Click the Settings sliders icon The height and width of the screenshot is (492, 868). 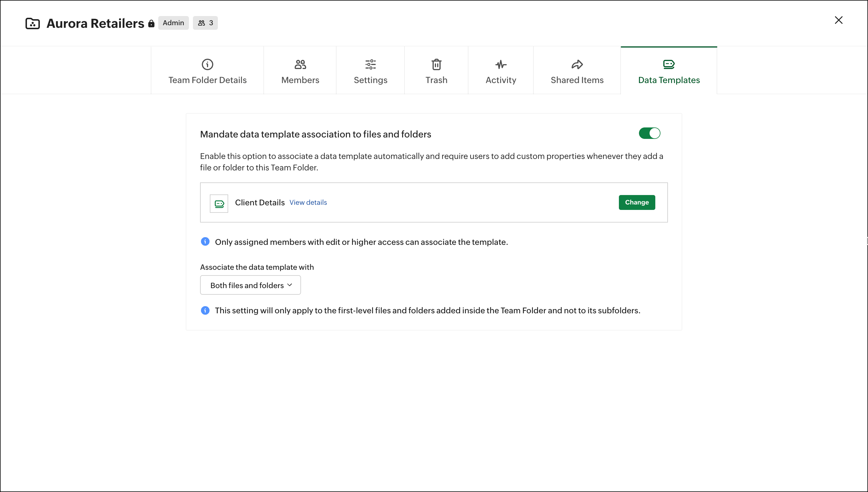click(370, 64)
